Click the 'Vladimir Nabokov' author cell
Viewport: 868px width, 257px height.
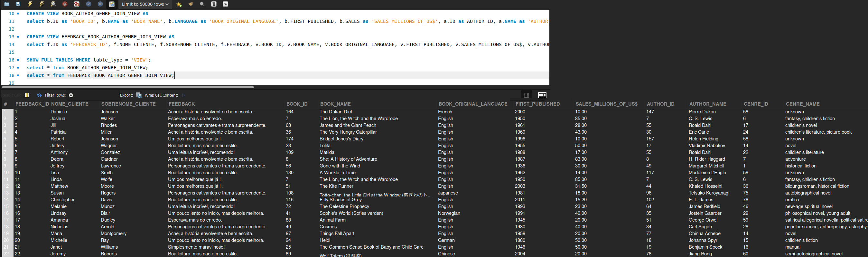coord(707,146)
